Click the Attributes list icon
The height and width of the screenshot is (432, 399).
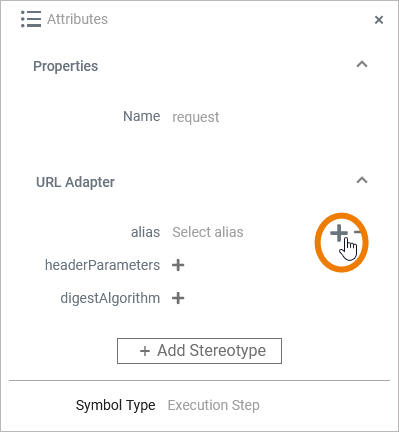[x=31, y=19]
